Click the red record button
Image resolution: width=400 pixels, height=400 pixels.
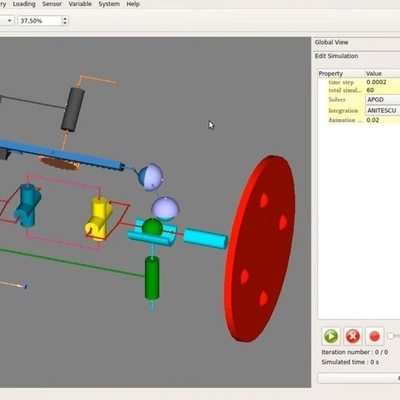375,336
